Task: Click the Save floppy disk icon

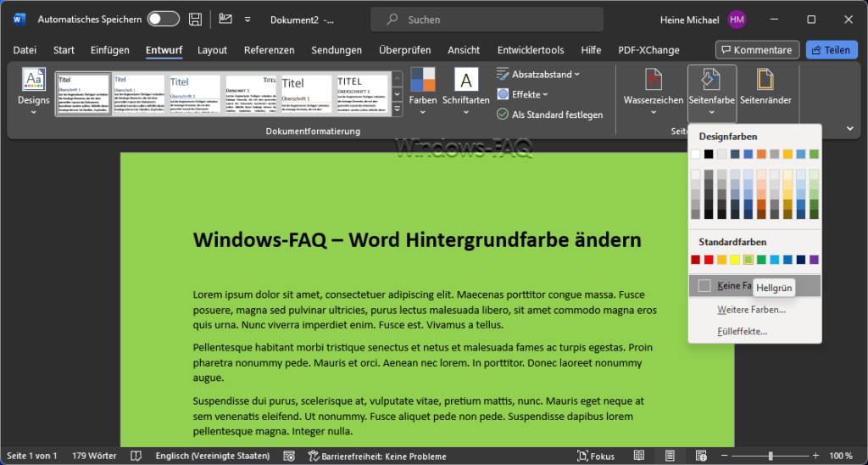Action: [x=195, y=20]
